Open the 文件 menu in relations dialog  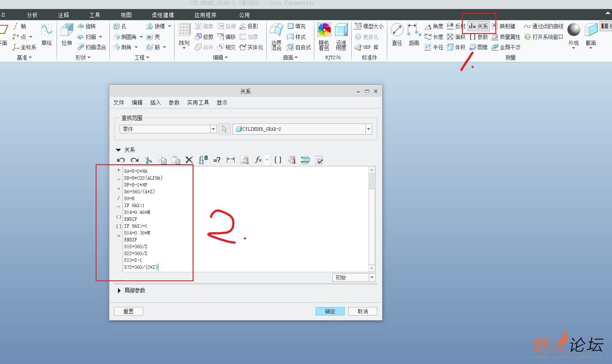click(x=119, y=102)
